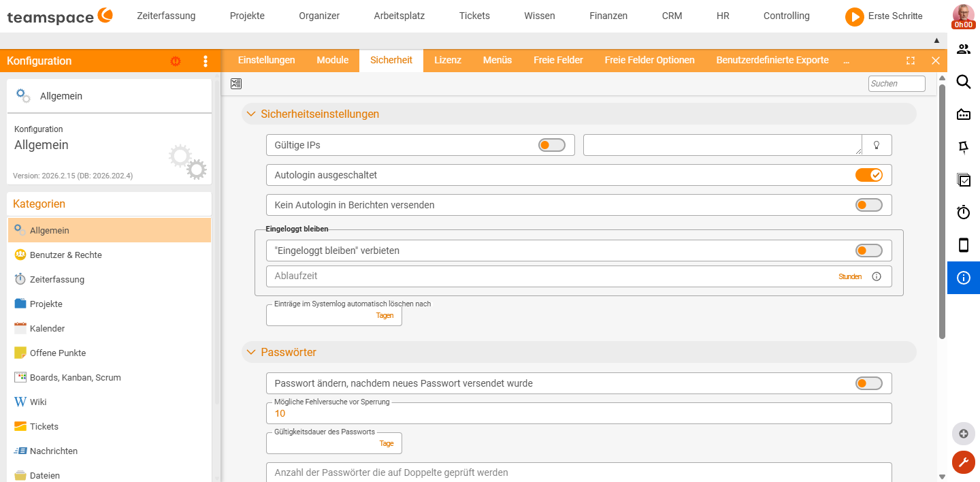Enable the Gültige IPs toggle
This screenshot has width=980, height=482.
pos(551,145)
